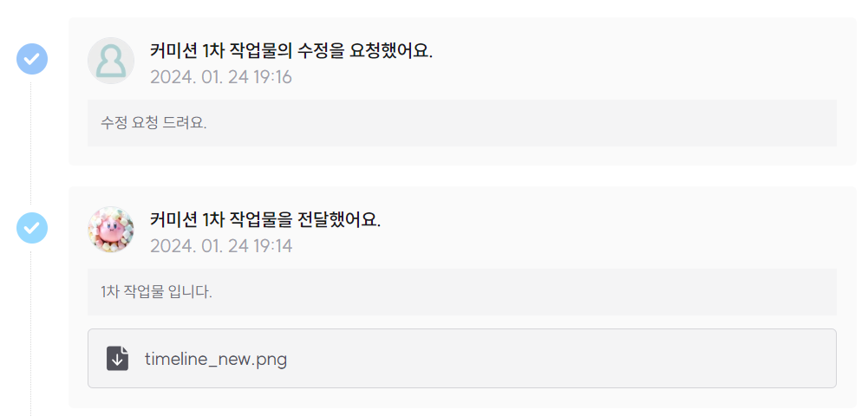Click the timestamp 2024. 01. 24 19:14
Image resolution: width=868 pixels, height=416 pixels.
[221, 246]
